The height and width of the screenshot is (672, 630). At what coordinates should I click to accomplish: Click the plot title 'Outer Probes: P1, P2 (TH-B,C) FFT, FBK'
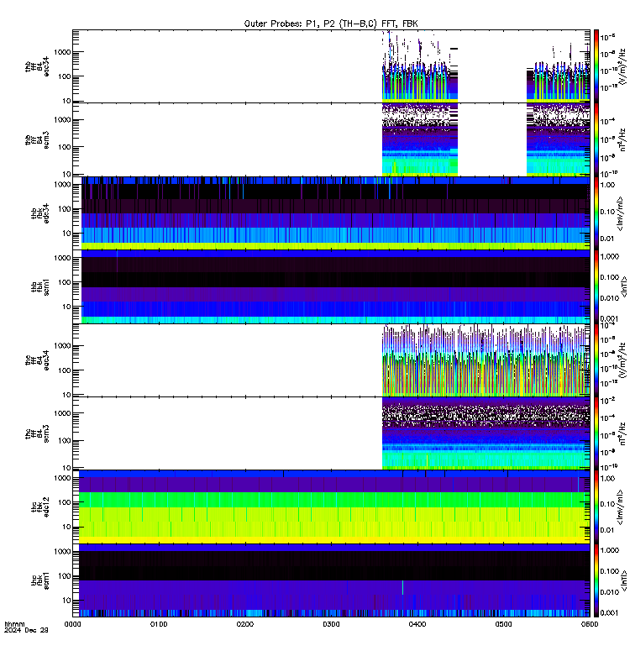click(x=331, y=24)
